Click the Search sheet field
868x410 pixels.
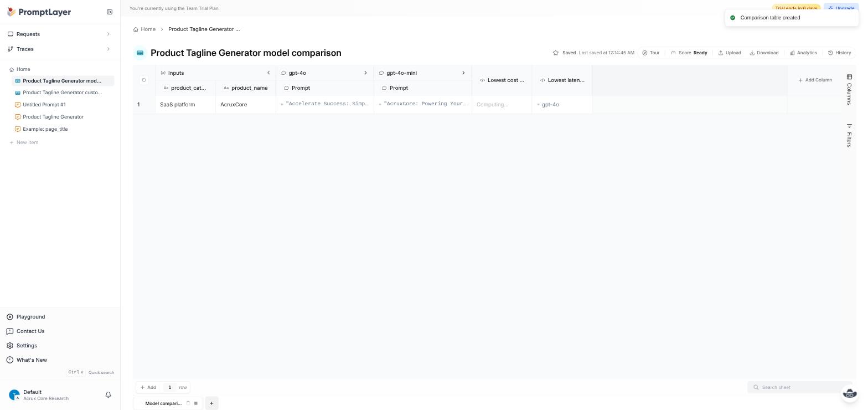[x=799, y=388]
